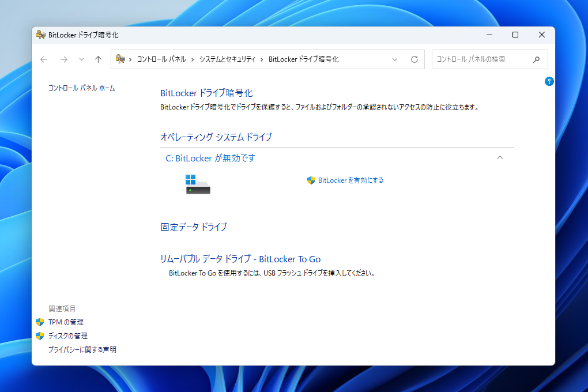Open the address bar dropdown chevron

395,59
